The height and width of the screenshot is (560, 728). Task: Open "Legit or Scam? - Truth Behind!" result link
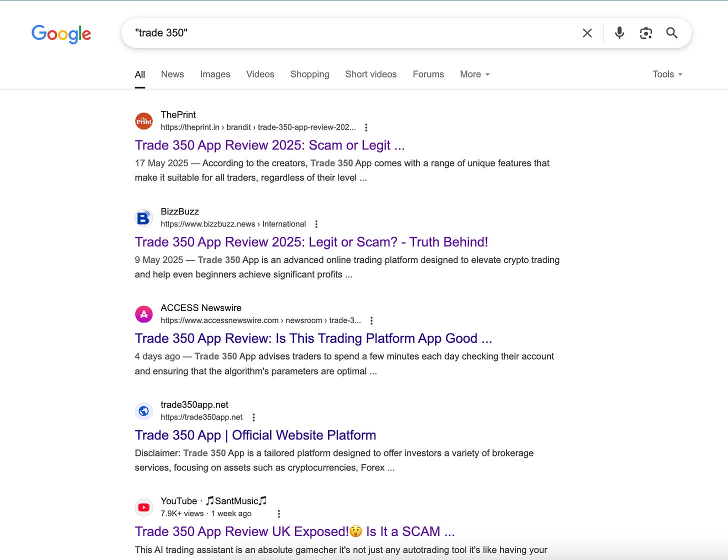311,242
